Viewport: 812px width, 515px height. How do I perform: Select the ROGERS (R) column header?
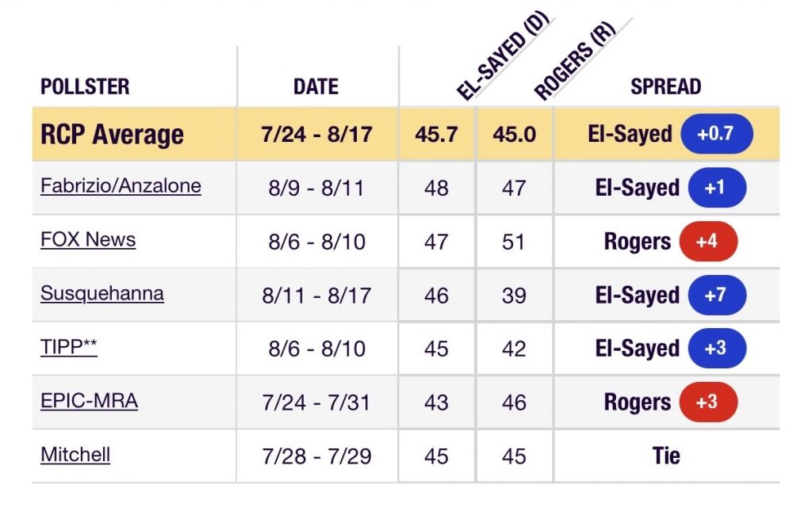click(x=574, y=60)
